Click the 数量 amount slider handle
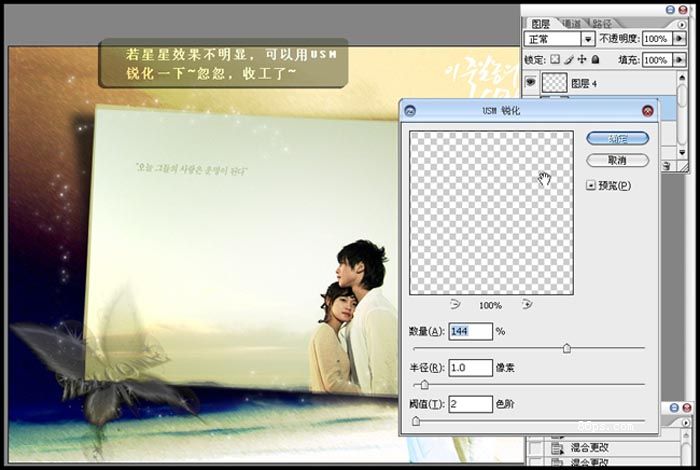The width and height of the screenshot is (700, 470). tap(567, 348)
